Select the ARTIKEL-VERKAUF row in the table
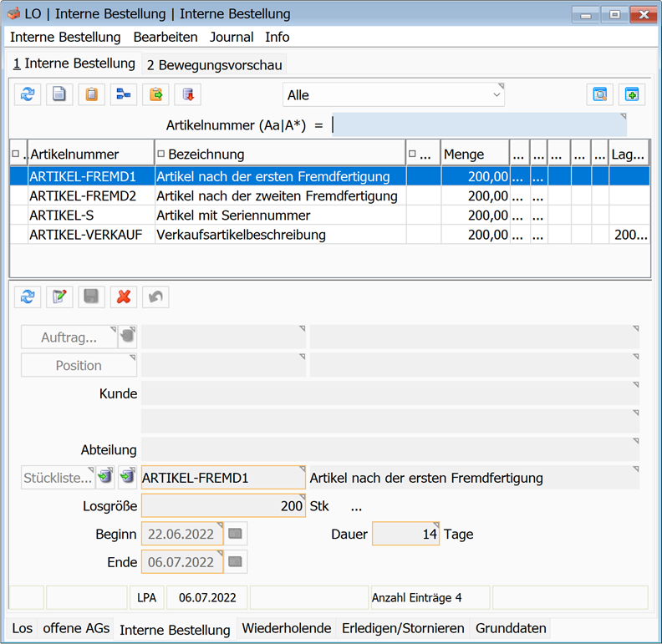662x644 pixels. [x=85, y=235]
